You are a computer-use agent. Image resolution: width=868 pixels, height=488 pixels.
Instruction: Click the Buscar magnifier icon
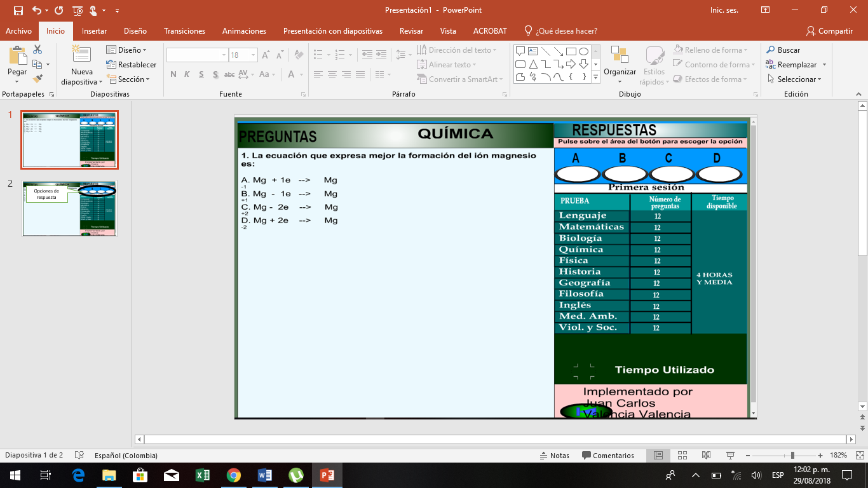771,50
